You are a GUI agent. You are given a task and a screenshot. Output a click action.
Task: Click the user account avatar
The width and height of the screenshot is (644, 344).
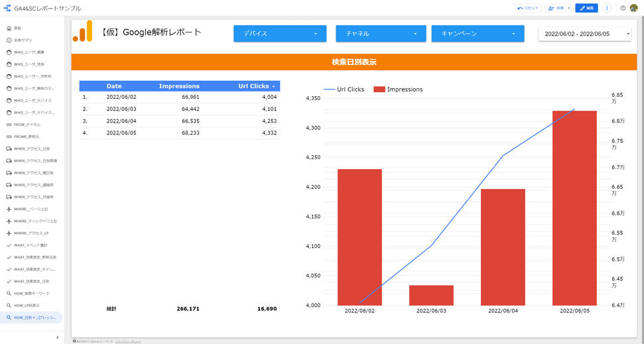coord(634,8)
